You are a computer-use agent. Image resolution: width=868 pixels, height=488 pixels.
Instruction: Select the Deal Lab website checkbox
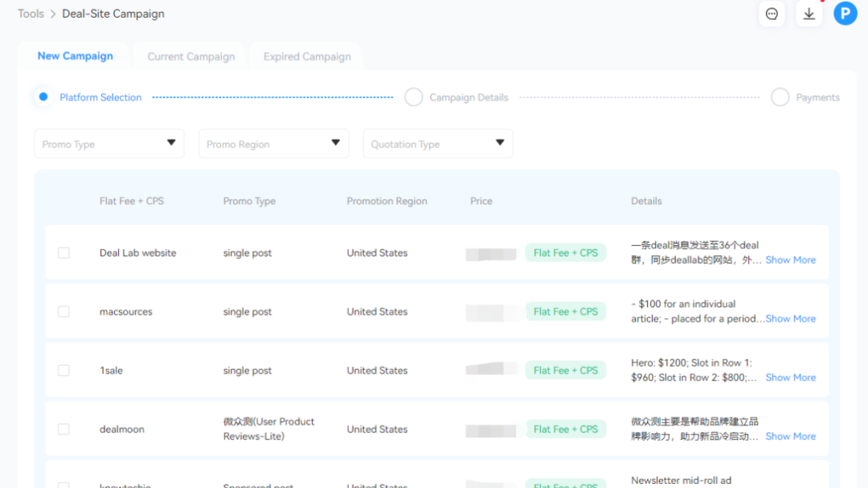click(x=63, y=253)
